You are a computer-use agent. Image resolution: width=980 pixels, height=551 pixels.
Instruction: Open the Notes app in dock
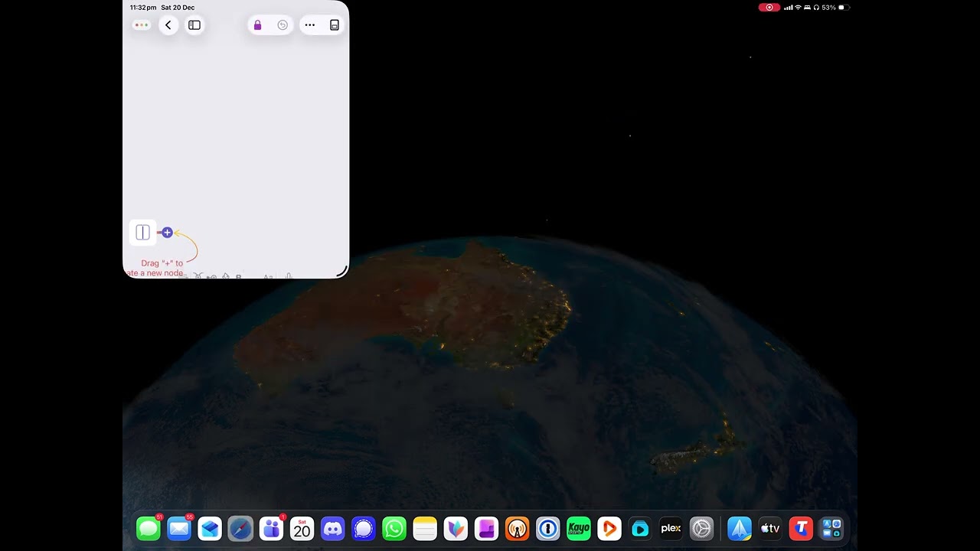pyautogui.click(x=425, y=529)
